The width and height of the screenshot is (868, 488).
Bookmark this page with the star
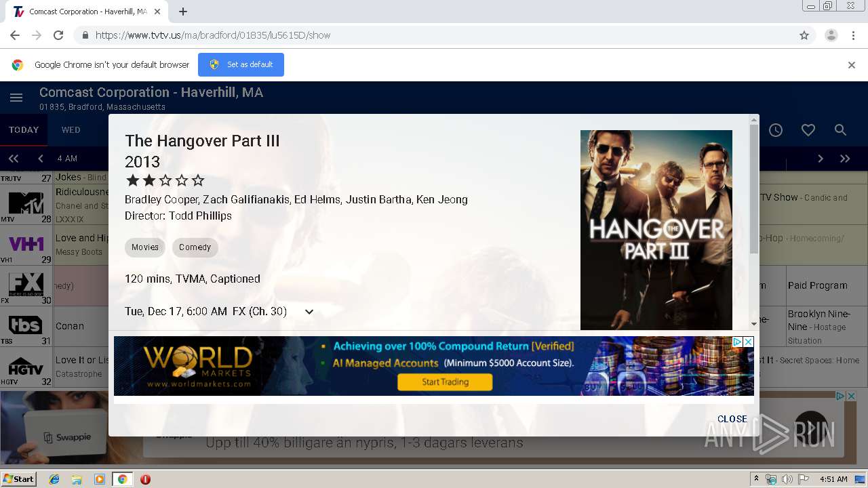[x=804, y=35]
